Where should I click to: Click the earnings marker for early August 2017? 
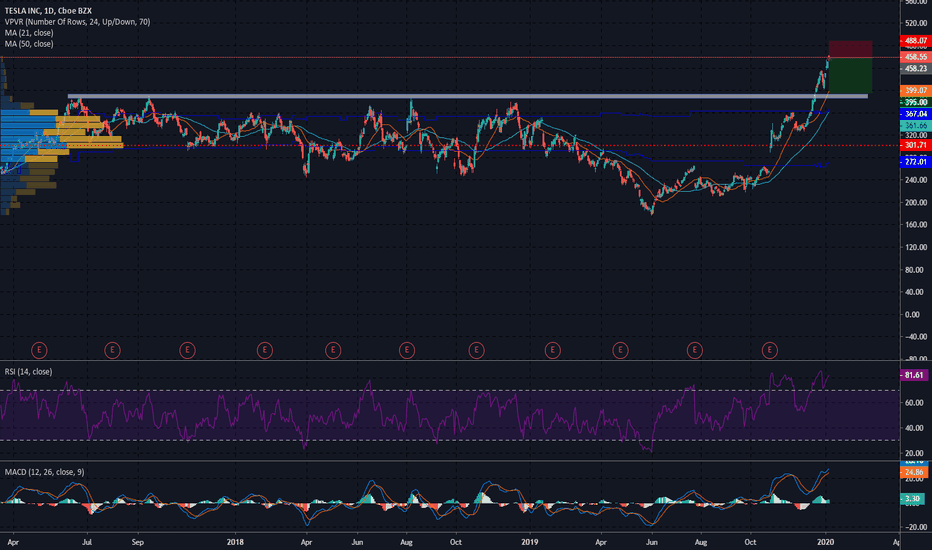pos(112,350)
